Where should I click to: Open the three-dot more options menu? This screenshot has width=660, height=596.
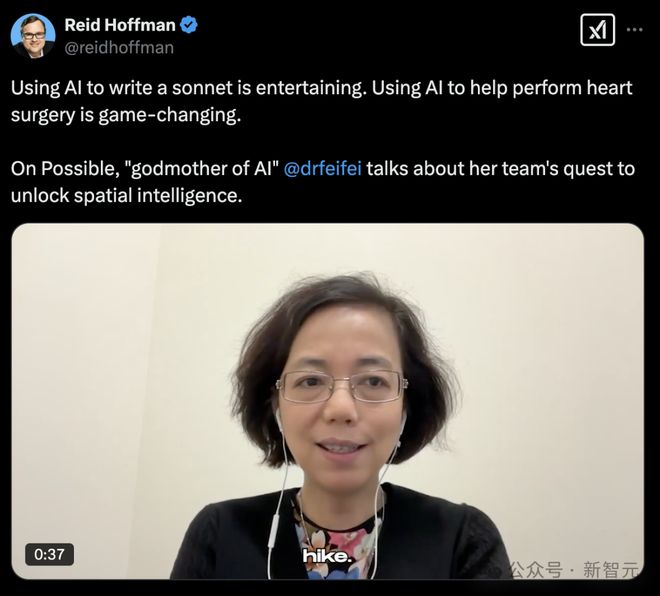pos(634,29)
